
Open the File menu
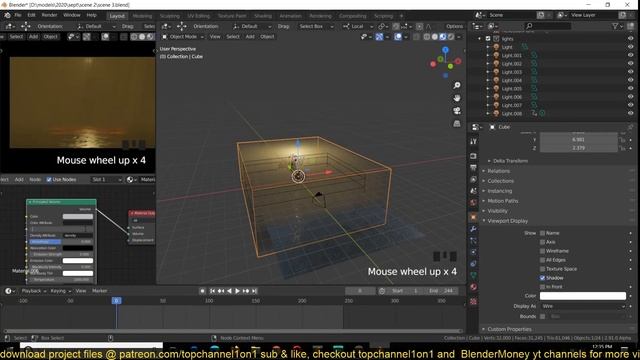[x=18, y=15]
